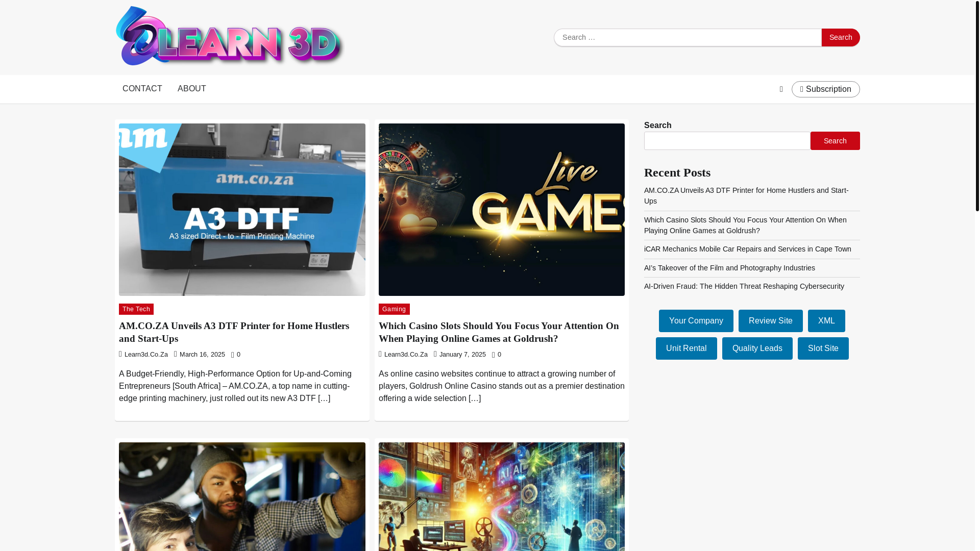The width and height of the screenshot is (980, 551).
Task: Open comments count on casino slots post
Action: click(x=497, y=355)
